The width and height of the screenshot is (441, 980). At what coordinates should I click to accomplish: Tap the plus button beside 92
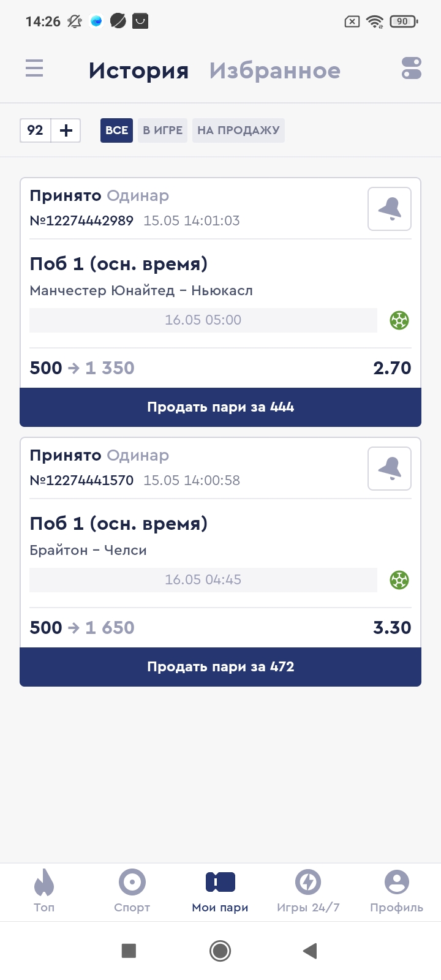pyautogui.click(x=66, y=130)
